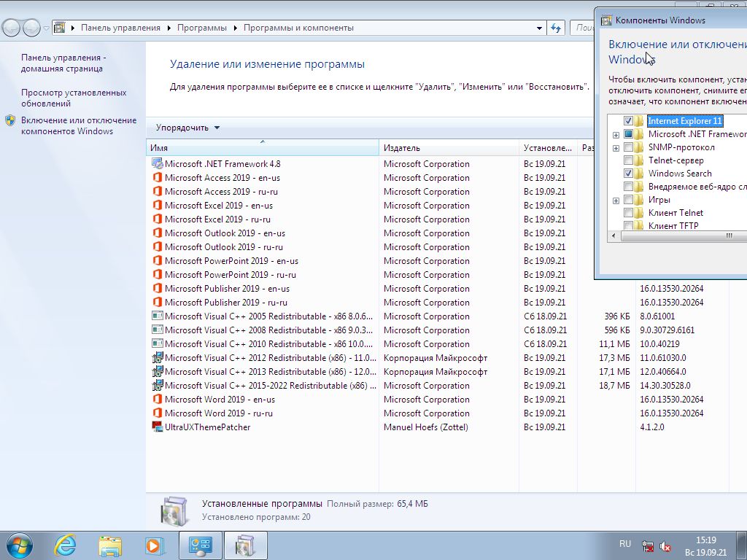The width and height of the screenshot is (747, 560).
Task: Click the Программы breadcrumb segment
Action: click(202, 28)
